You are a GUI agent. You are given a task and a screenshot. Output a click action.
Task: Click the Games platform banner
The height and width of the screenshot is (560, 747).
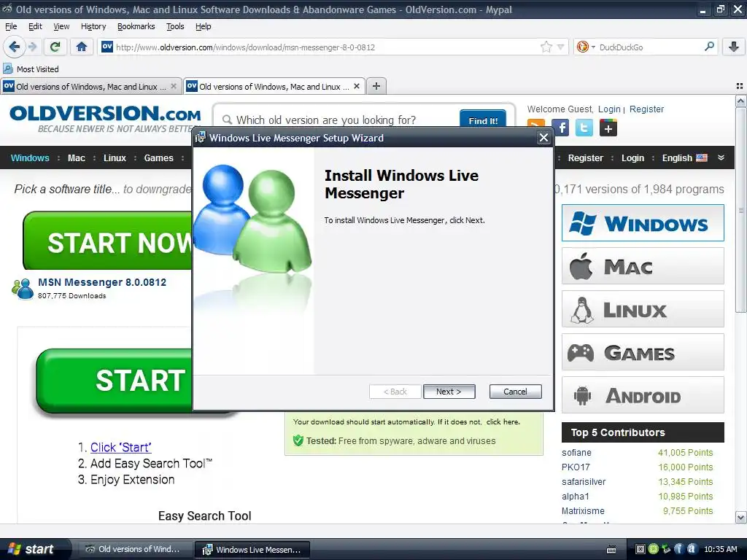pos(643,352)
